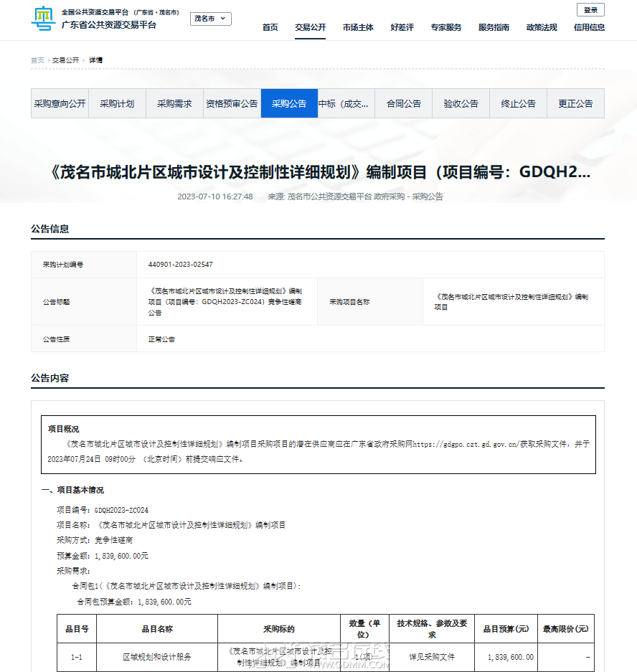Image resolution: width=637 pixels, height=672 pixels.
Task: Open 好差评 navigation item
Action: pos(402,27)
